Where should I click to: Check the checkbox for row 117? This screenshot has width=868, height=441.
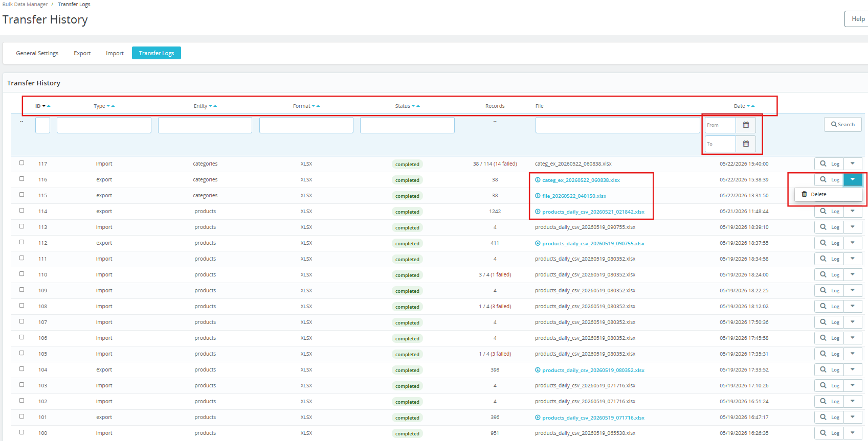coord(21,163)
